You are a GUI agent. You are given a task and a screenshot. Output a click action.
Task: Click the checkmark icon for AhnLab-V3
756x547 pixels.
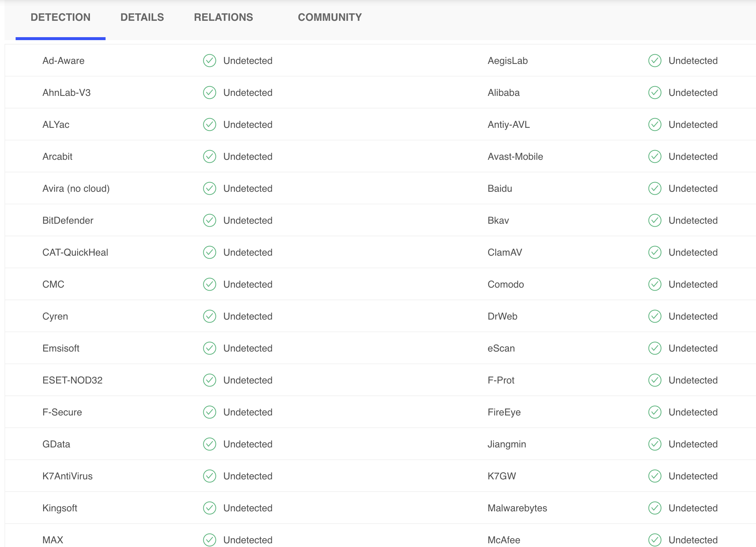[x=210, y=93]
